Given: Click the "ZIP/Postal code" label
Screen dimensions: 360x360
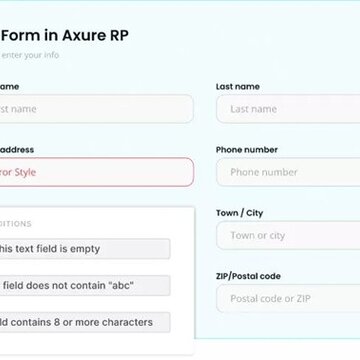Looking at the screenshot, I should (248, 276).
